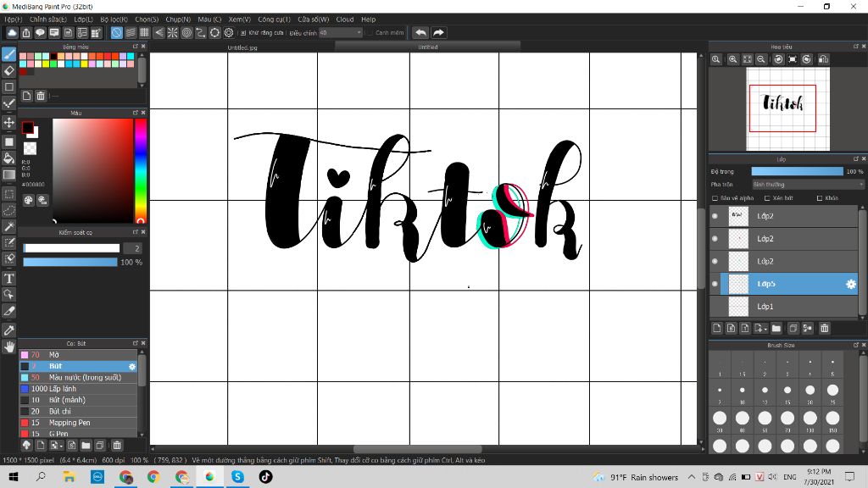The height and width of the screenshot is (488, 868).
Task: Select the Mapping Pen brush
Action: (78, 423)
